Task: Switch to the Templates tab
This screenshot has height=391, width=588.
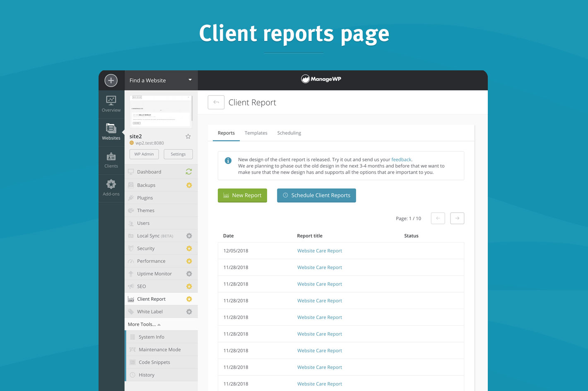Action: [x=256, y=133]
